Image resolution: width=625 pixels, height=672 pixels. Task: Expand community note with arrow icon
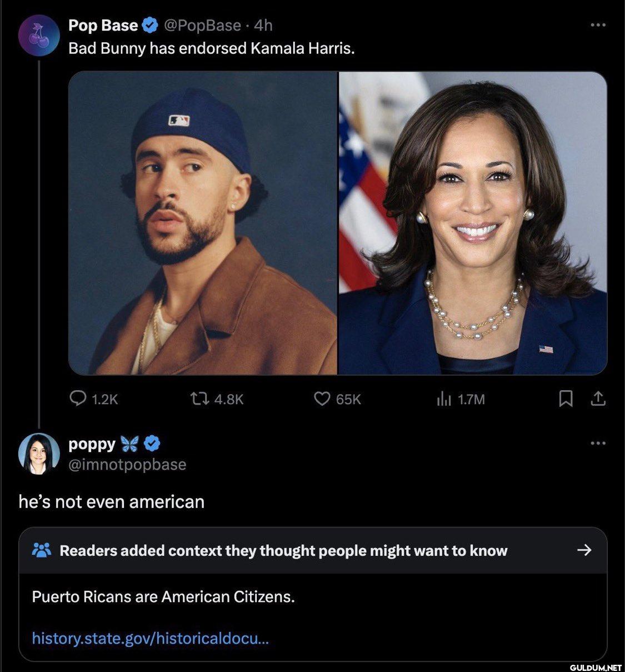pos(584,550)
